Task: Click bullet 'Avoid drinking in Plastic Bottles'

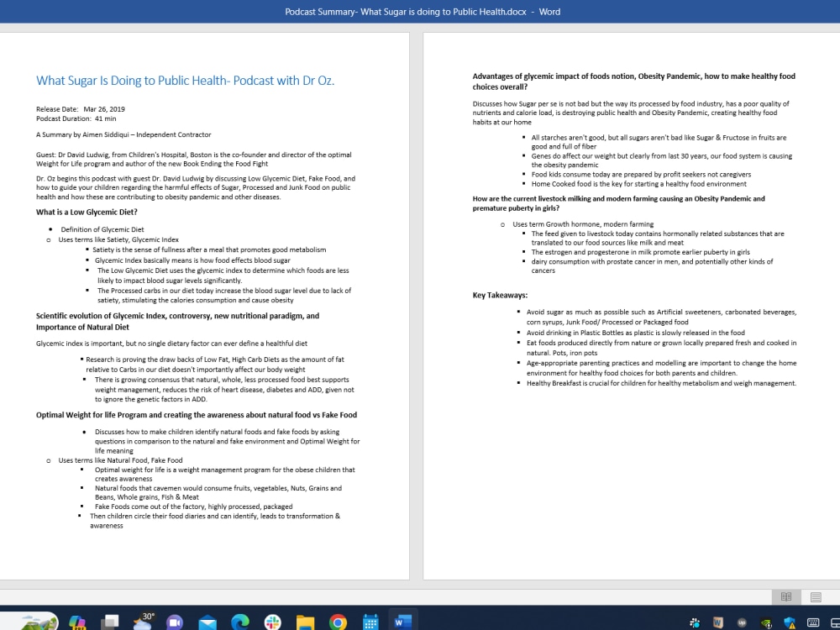Action: coord(636,333)
